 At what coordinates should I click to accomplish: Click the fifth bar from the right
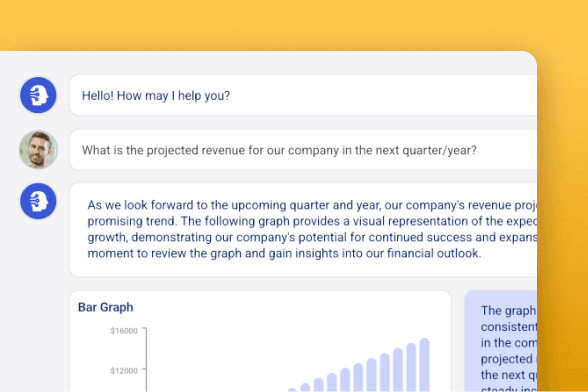pos(372,375)
